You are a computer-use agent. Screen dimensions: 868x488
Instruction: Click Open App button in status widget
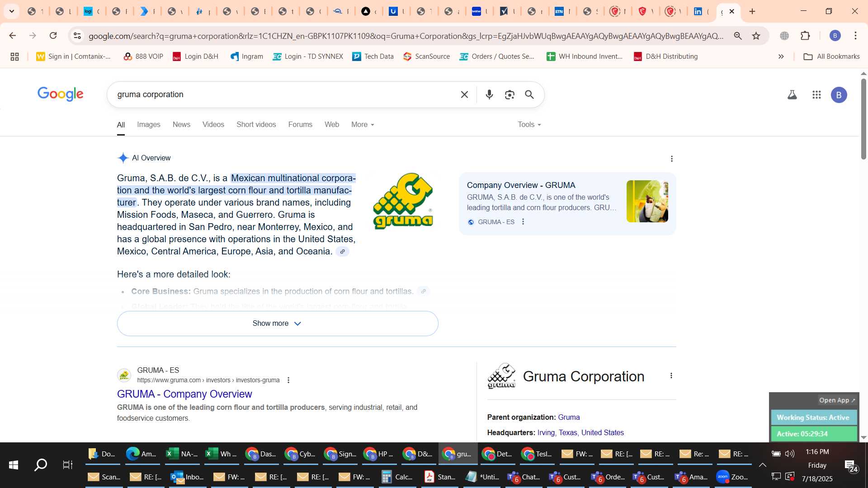tap(837, 400)
